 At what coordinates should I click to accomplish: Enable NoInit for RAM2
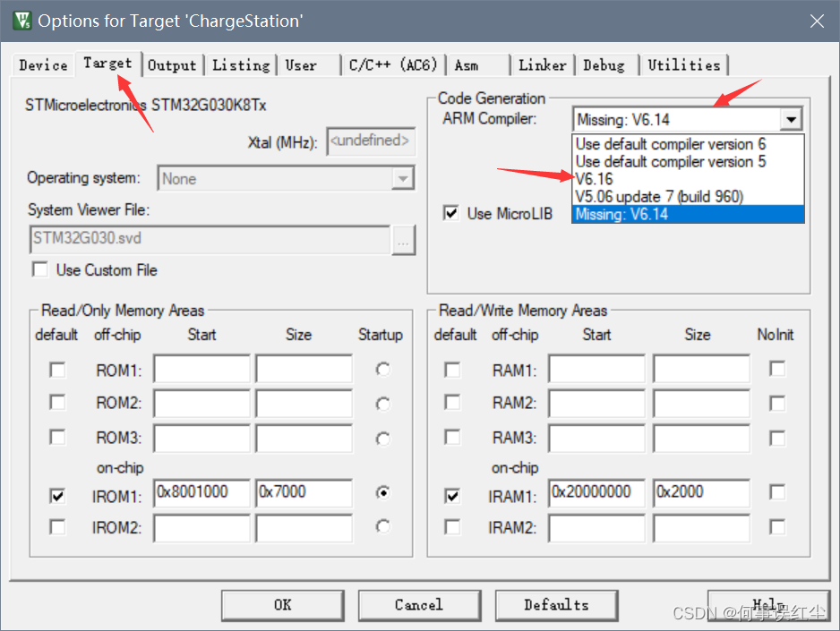pos(777,403)
